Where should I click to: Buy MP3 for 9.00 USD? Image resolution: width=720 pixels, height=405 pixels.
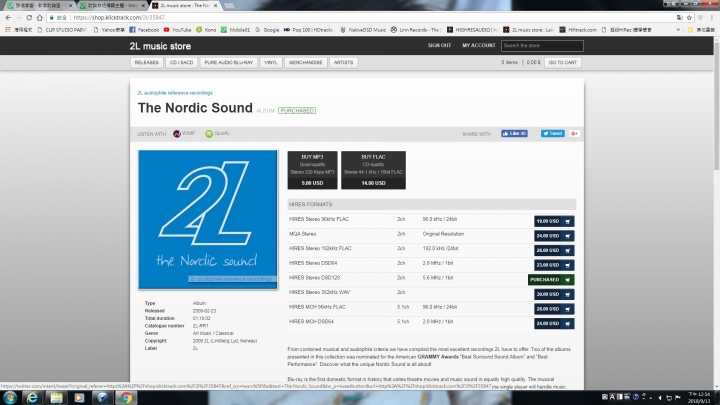pos(312,170)
